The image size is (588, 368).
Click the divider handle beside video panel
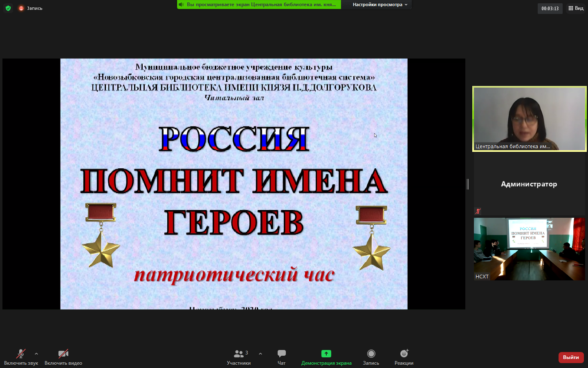[468, 184]
